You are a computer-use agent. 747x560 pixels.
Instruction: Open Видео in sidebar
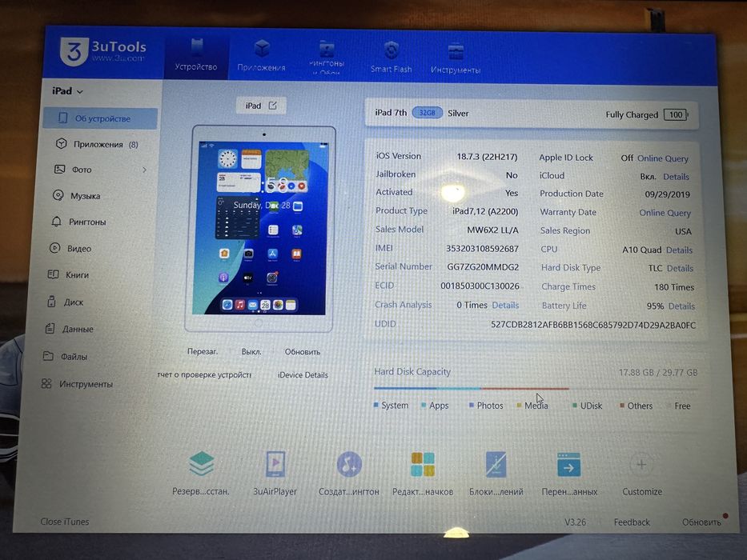(x=70, y=249)
